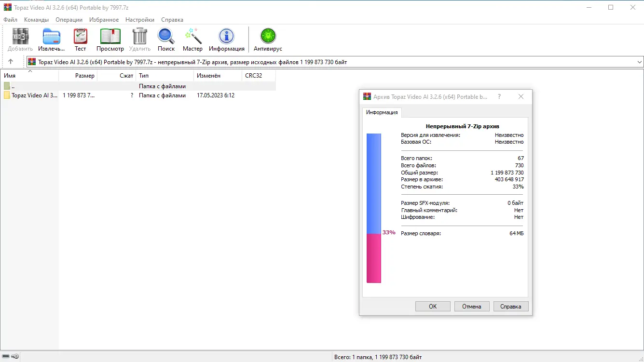Expand the archive path dropdown
Viewport: 644px width, 362px height.
pos(640,61)
